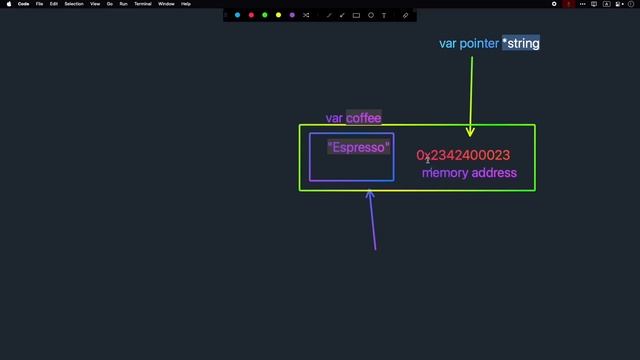This screenshot has width=640, height=360.
Task: Click the "Espresso" string text
Action: (x=359, y=147)
